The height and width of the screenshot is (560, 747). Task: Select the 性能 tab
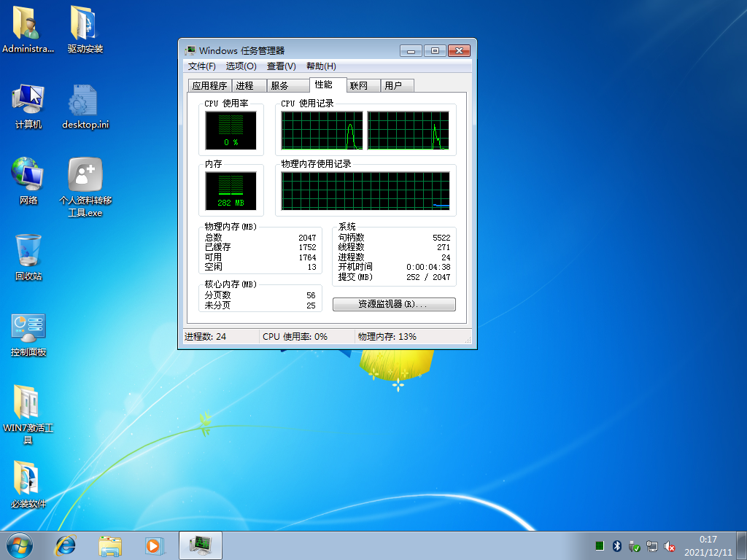tap(328, 85)
